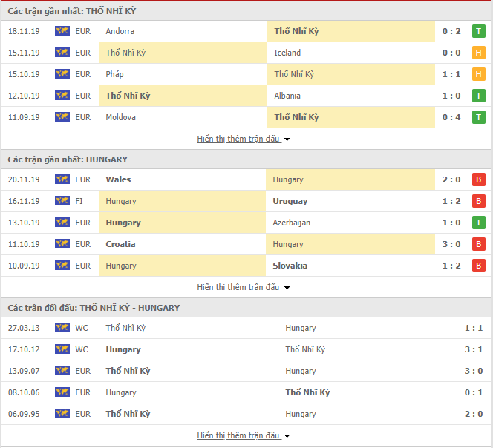Click the flag icon for 27.03.13 match

(x=62, y=328)
